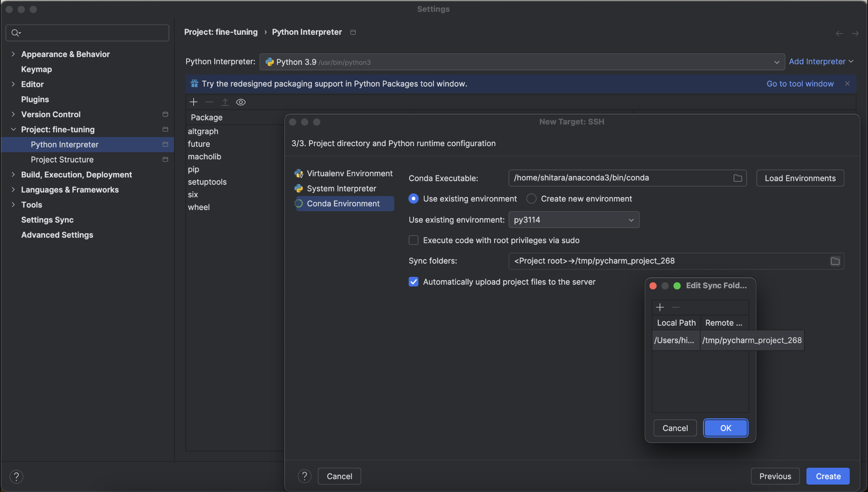The image size is (868, 492).
Task: Open the Python Interpreter selection dropdown
Action: pos(522,62)
